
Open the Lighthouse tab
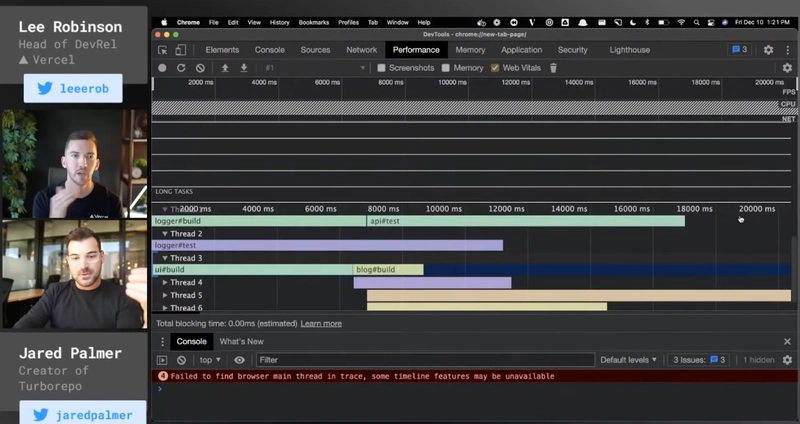[x=630, y=50]
